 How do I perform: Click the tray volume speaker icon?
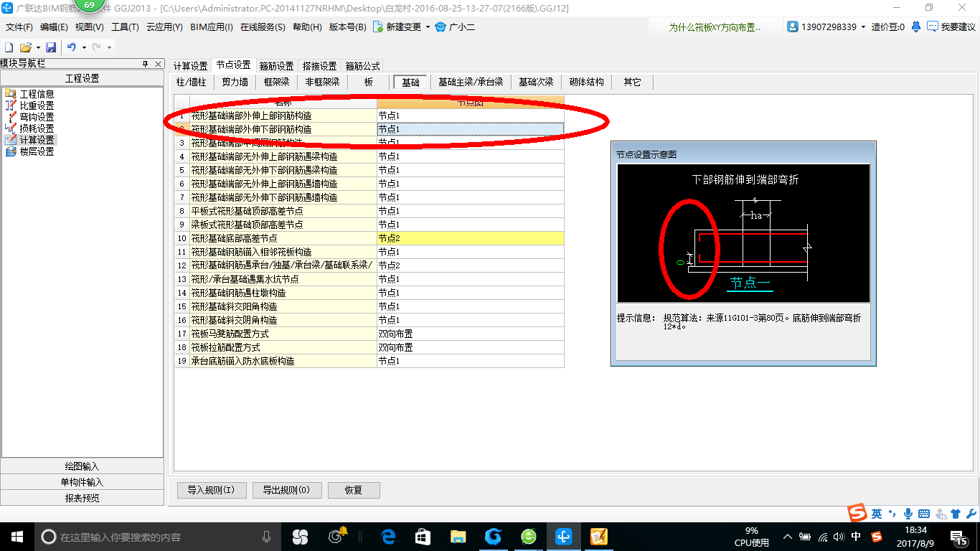(839, 537)
